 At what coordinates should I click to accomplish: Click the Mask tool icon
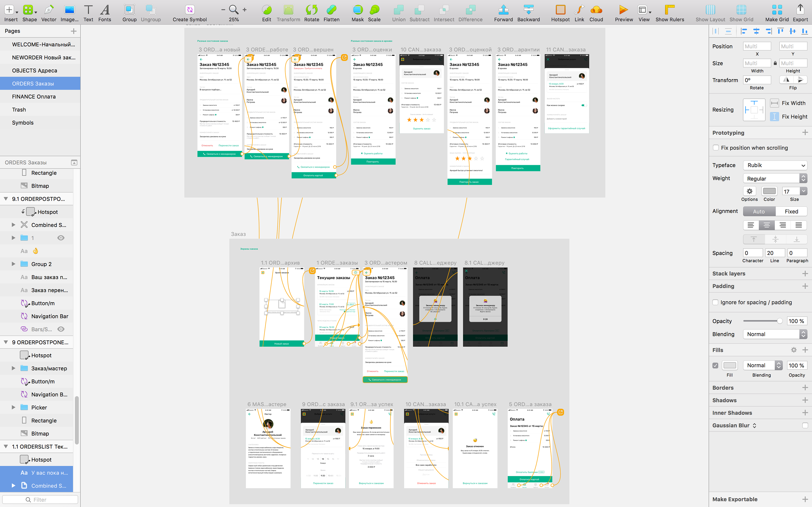[x=357, y=10]
